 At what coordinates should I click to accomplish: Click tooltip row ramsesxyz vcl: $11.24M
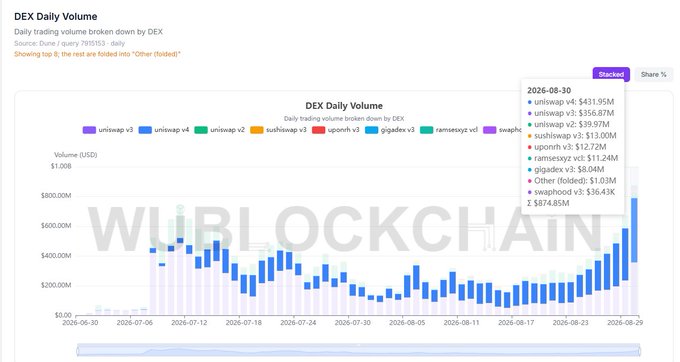tap(572, 158)
